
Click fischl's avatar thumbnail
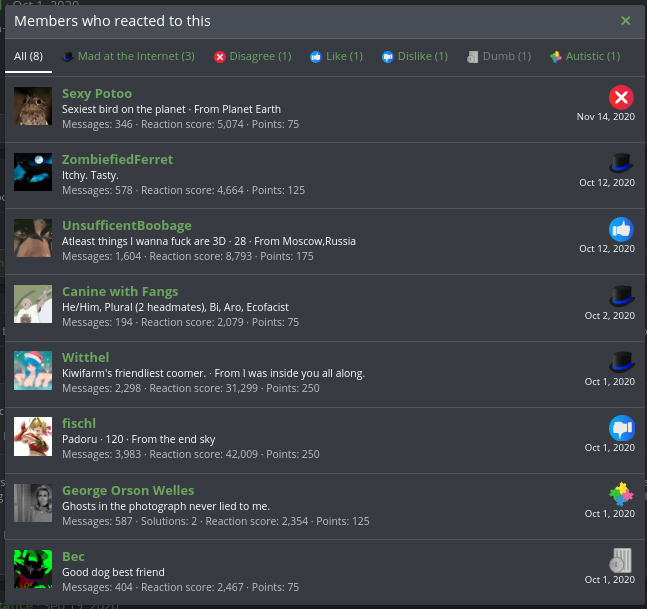(33, 437)
